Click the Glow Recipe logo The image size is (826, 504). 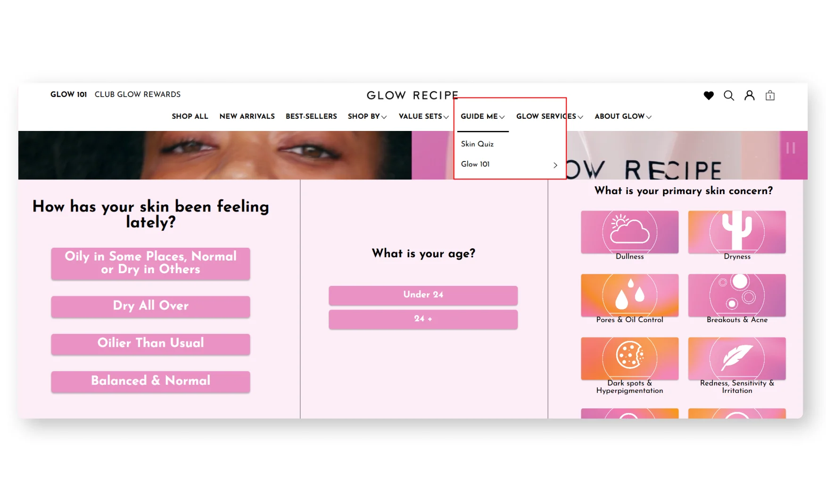[413, 96]
